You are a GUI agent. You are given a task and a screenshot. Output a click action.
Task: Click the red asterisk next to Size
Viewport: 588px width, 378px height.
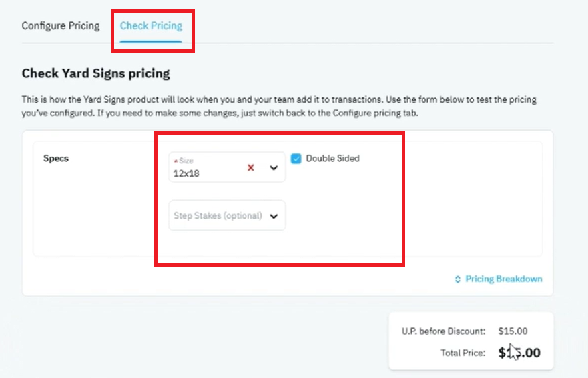176,161
